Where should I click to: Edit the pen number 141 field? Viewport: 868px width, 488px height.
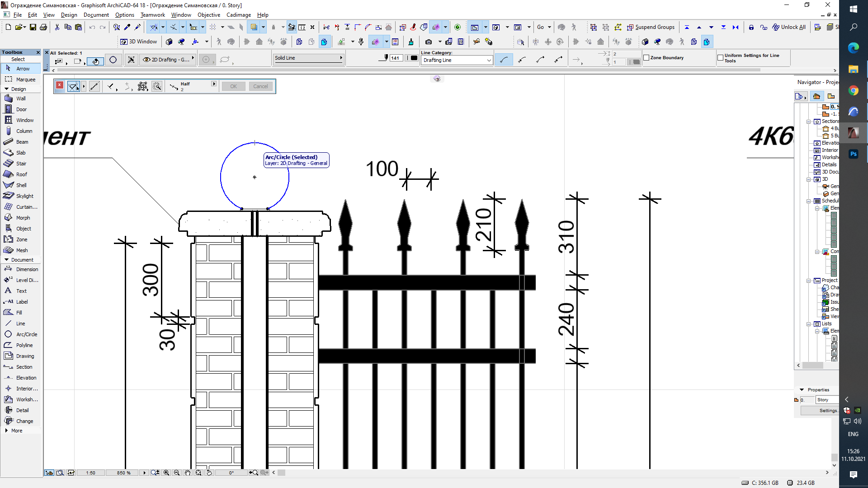coord(396,58)
